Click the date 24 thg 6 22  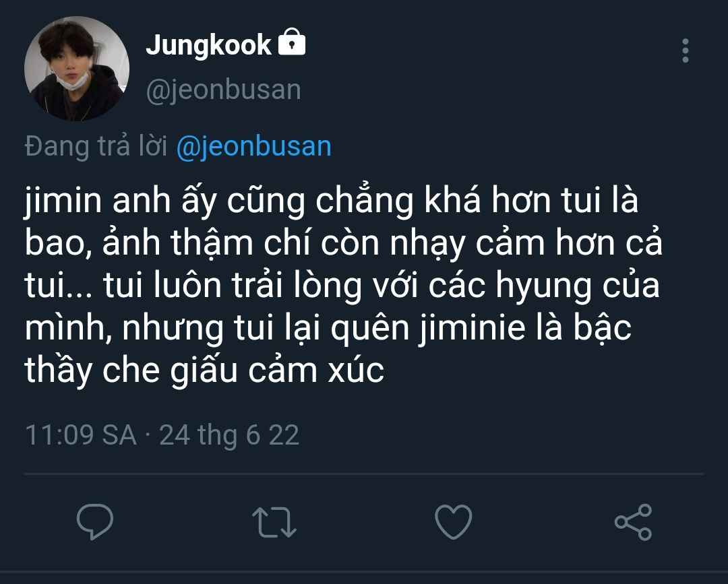point(229,435)
